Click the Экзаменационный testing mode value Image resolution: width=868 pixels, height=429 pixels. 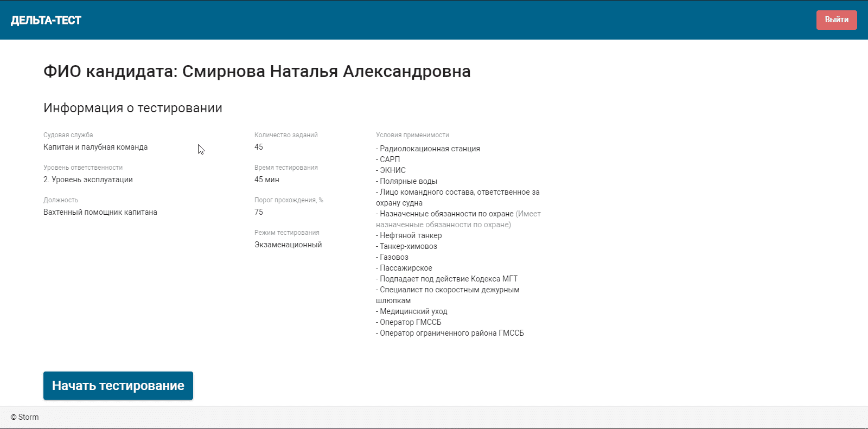pyautogui.click(x=288, y=245)
